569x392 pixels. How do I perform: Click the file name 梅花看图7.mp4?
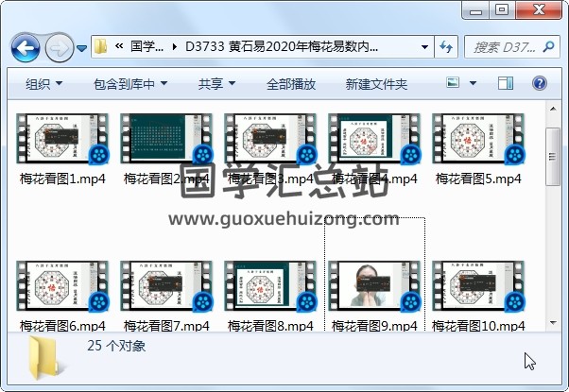coord(166,325)
